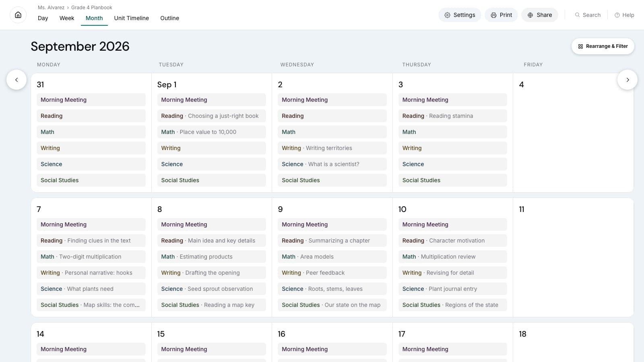This screenshot has height=362, width=644.
Task: Open Reading: Character motivation
Action: (453, 241)
